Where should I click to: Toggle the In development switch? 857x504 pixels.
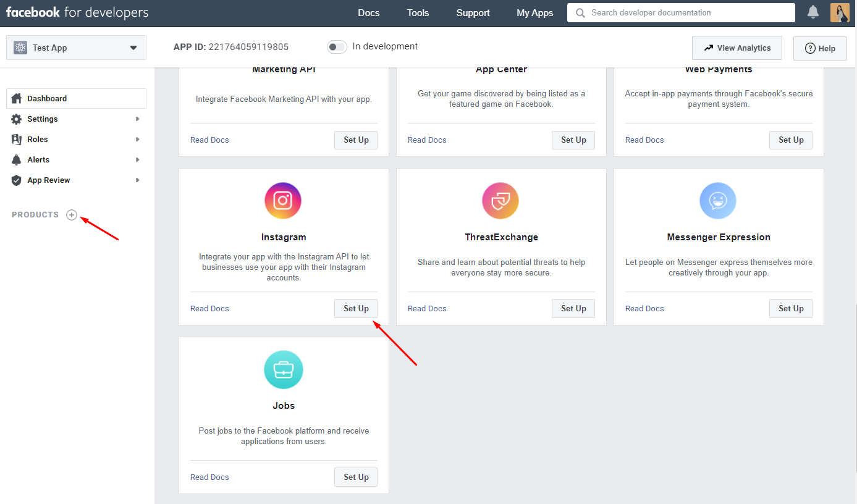pyautogui.click(x=337, y=47)
